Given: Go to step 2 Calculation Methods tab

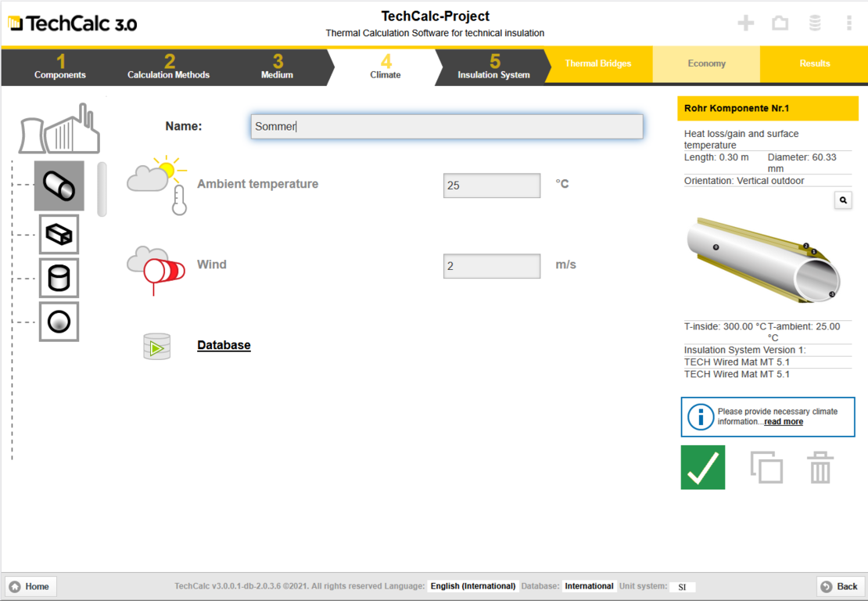Looking at the screenshot, I should 168,67.
